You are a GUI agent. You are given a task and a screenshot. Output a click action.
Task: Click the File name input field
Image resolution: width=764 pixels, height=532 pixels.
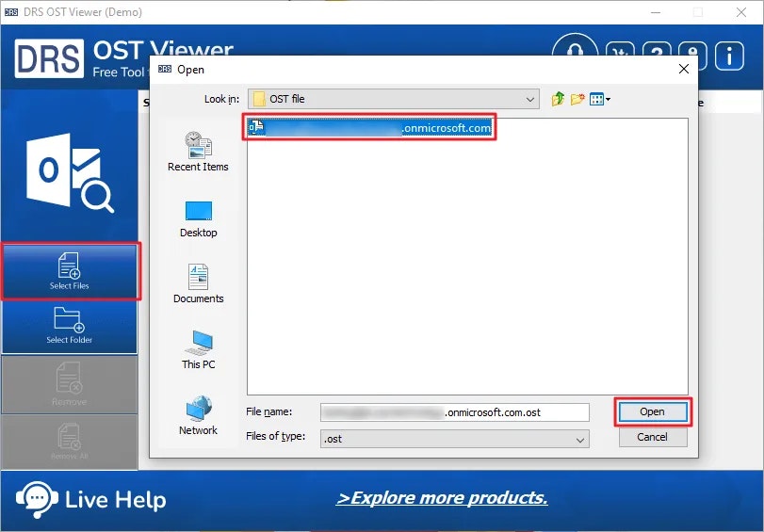click(455, 412)
